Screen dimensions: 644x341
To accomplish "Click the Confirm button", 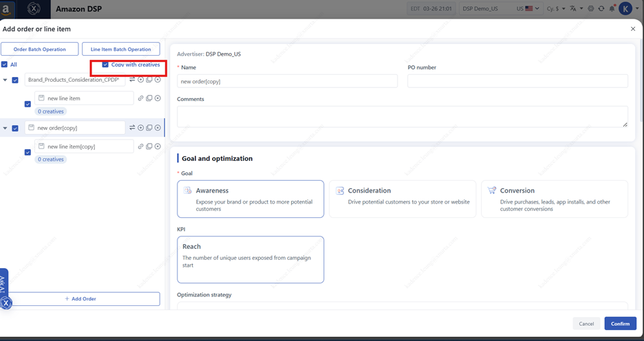I will coord(620,324).
